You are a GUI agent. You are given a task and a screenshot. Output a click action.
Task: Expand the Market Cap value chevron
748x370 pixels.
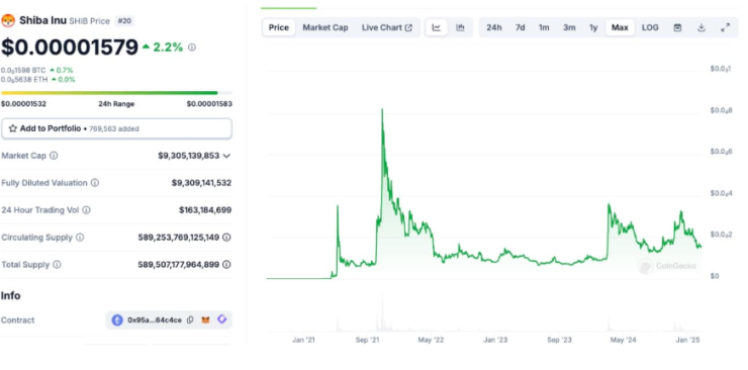(227, 156)
